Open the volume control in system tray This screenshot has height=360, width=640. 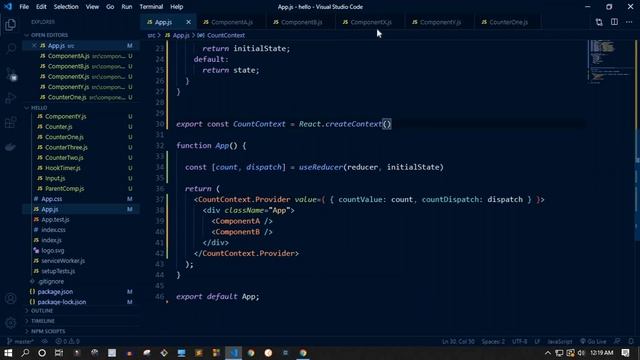click(x=581, y=353)
